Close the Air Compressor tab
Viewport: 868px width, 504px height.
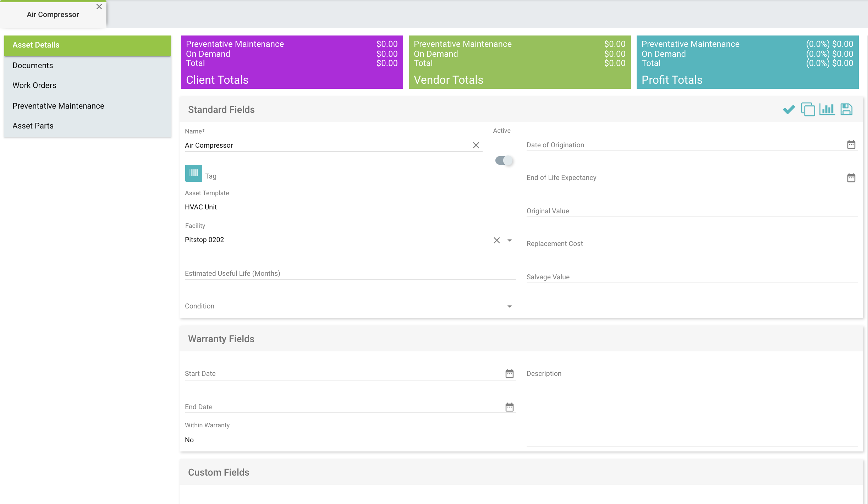99,7
